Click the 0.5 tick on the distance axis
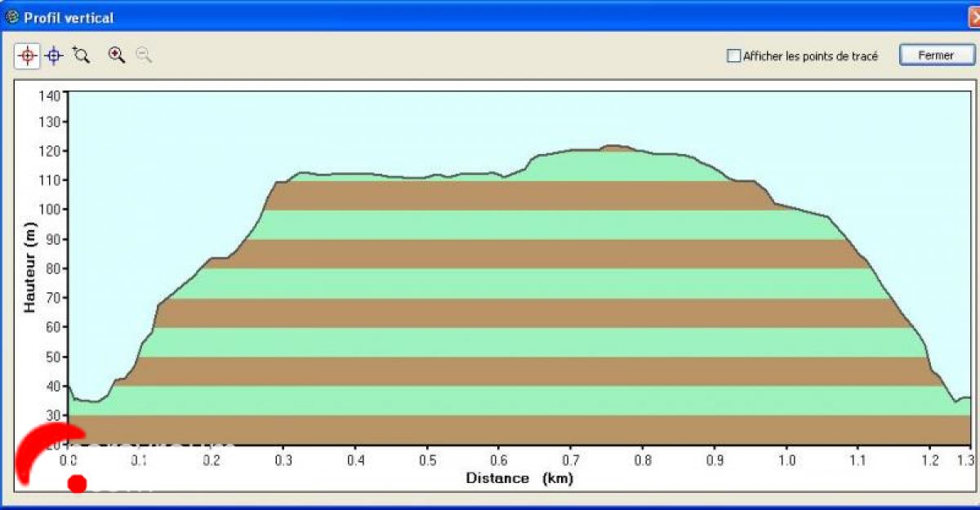980x510 pixels. click(x=427, y=460)
